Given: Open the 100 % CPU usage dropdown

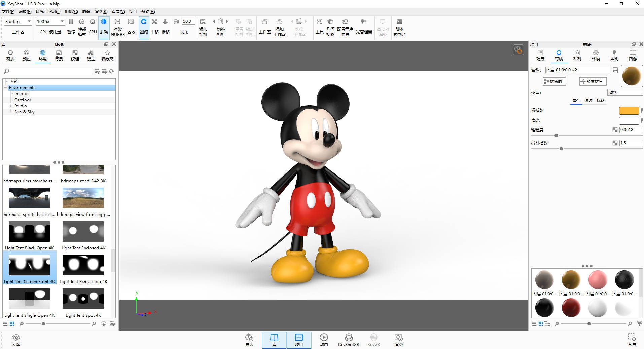Looking at the screenshot, I should (x=50, y=21).
